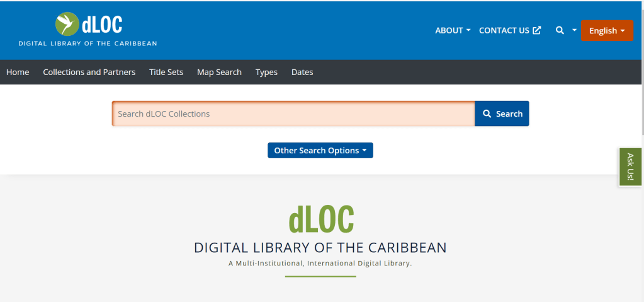The height and width of the screenshot is (302, 644).
Task: Expand the ABOUT dropdown menu
Action: coord(452,30)
